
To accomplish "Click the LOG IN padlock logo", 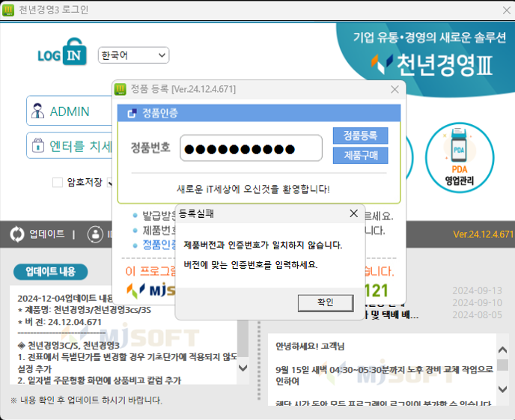I will (x=62, y=52).
